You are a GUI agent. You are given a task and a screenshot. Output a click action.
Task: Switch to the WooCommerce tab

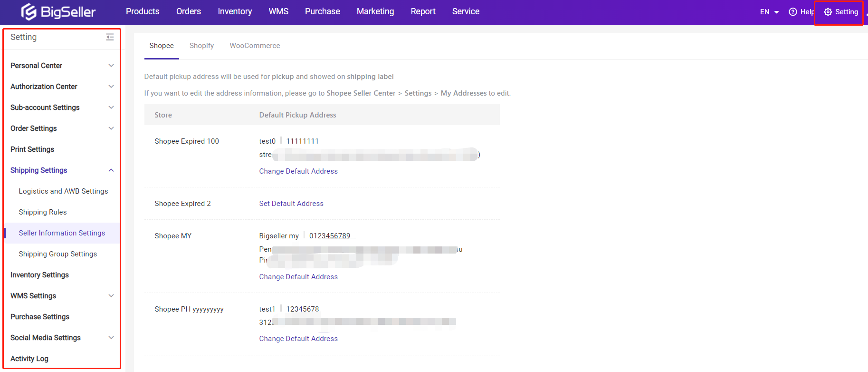pos(255,46)
